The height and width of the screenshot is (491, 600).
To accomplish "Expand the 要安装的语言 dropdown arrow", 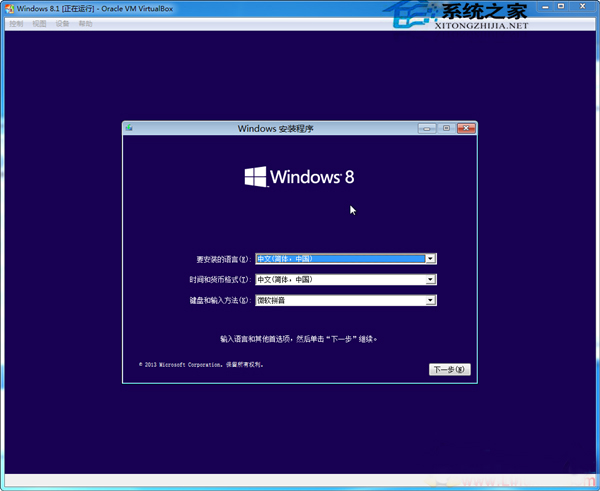I will 430,259.
